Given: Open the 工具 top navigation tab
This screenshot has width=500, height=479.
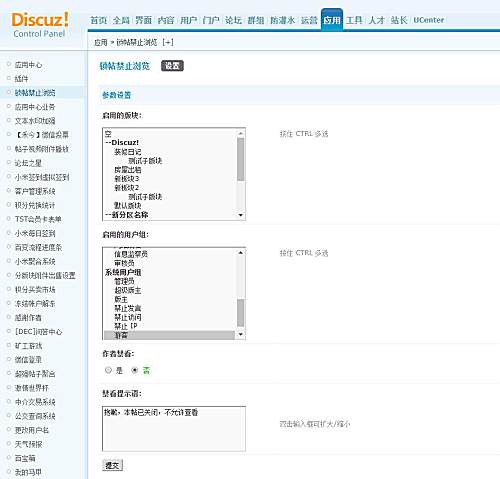Looking at the screenshot, I should 354,20.
